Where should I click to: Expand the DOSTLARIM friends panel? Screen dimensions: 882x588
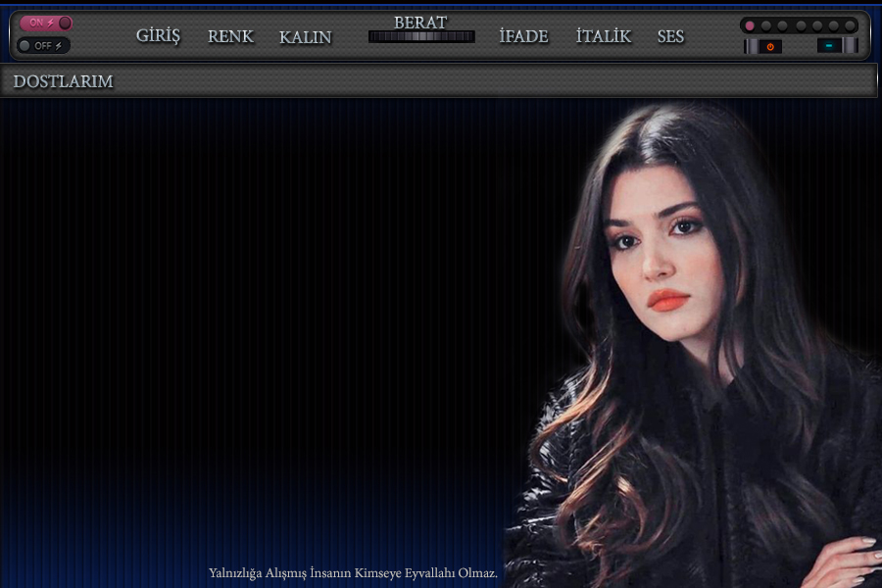tap(64, 81)
